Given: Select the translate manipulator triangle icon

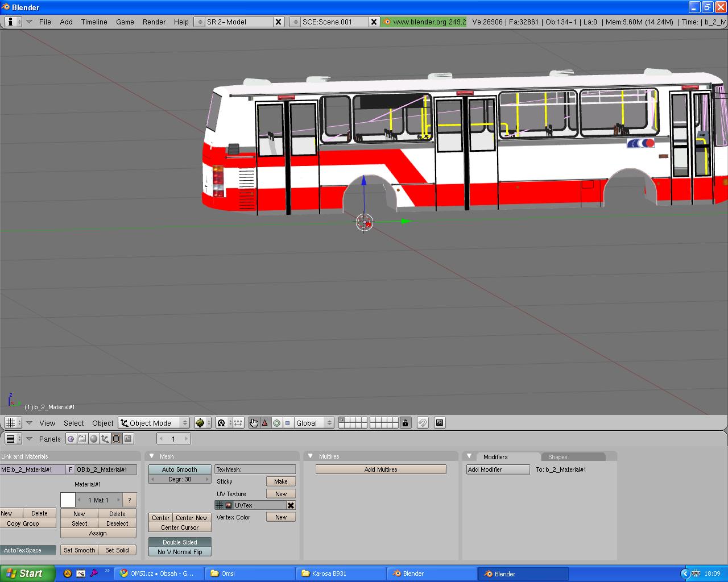Looking at the screenshot, I should pos(265,423).
